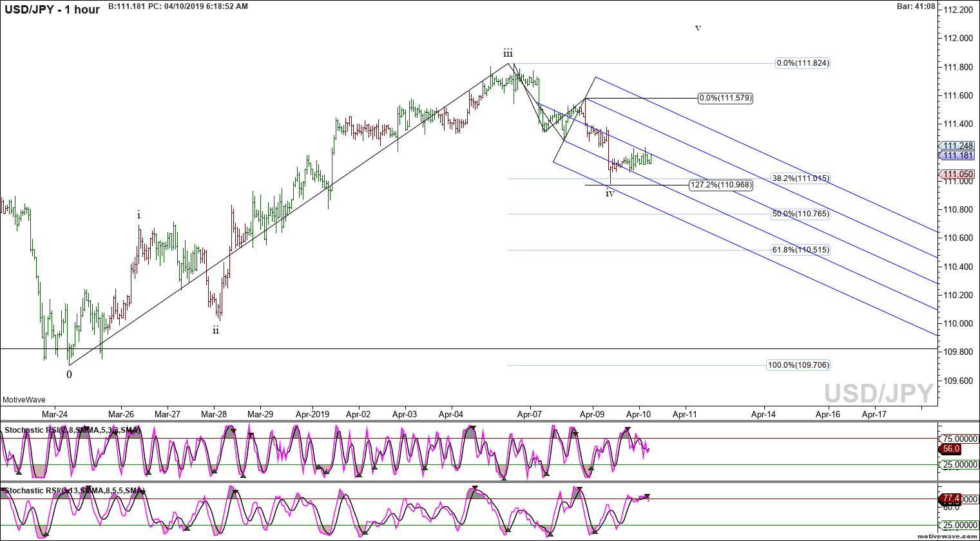Click 110.400 on the price axis
This screenshot has width=980, height=541.
958,267
